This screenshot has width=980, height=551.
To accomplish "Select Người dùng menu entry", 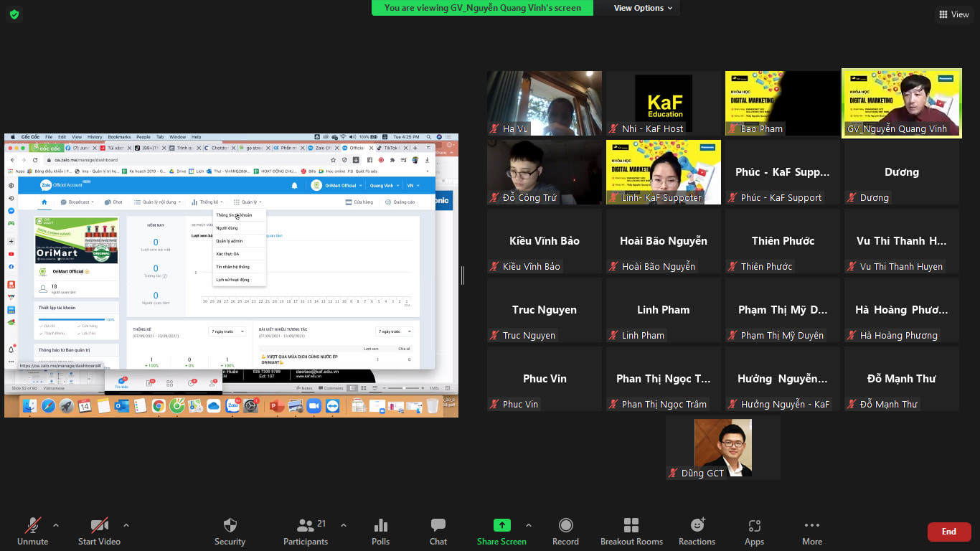I will [240, 228].
